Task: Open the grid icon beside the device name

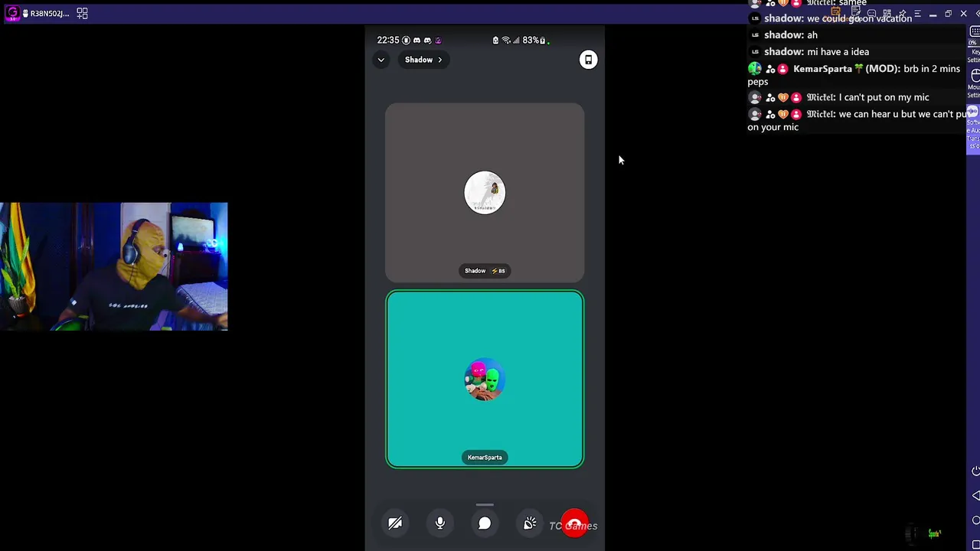Action: pos(82,13)
